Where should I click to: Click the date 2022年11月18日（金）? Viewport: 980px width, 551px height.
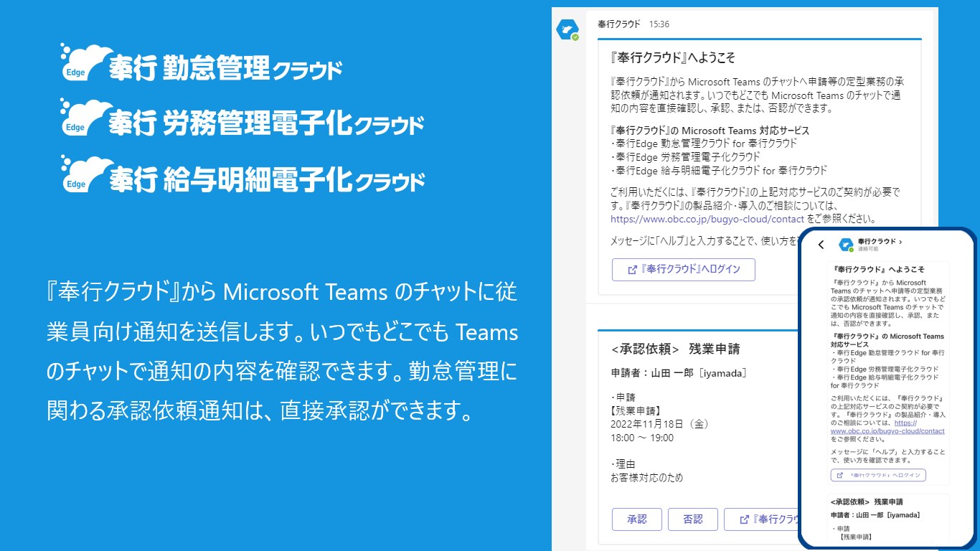pos(660,424)
